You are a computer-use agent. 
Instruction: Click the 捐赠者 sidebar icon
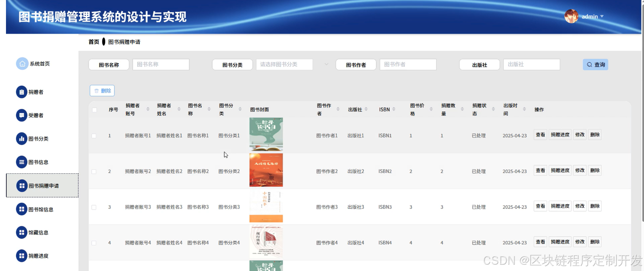tap(22, 92)
